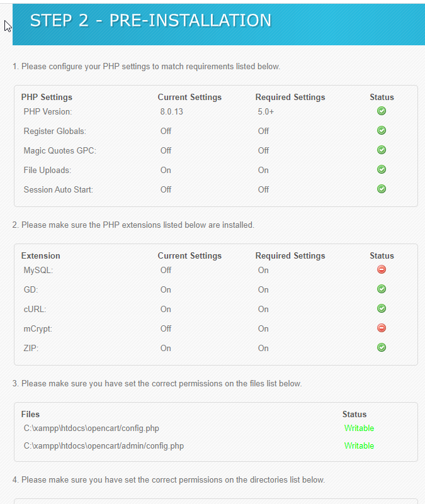Screen dimensions: 425x504
Task: Click the Writable status for opencart/config.php
Action: click(359, 428)
